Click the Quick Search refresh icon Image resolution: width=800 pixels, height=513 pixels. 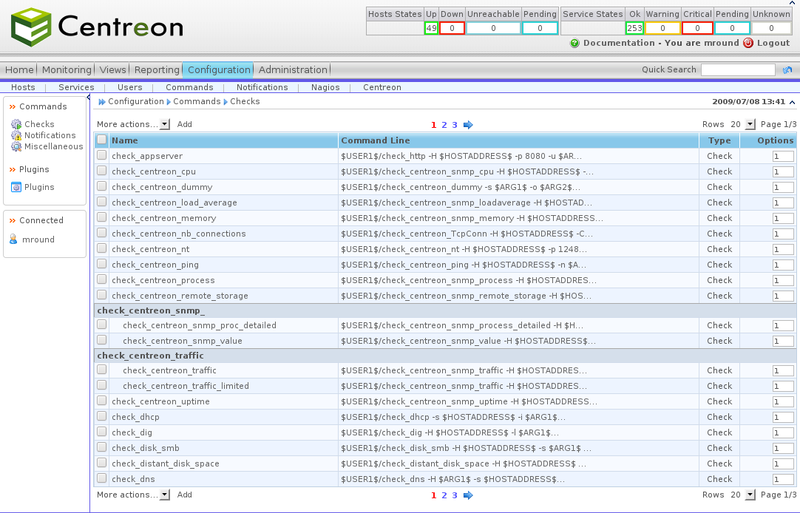[x=787, y=70]
